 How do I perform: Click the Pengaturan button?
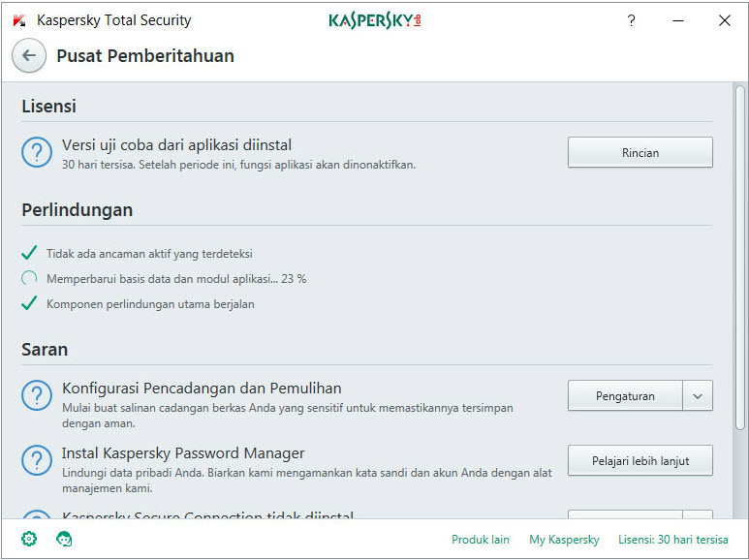coord(625,395)
